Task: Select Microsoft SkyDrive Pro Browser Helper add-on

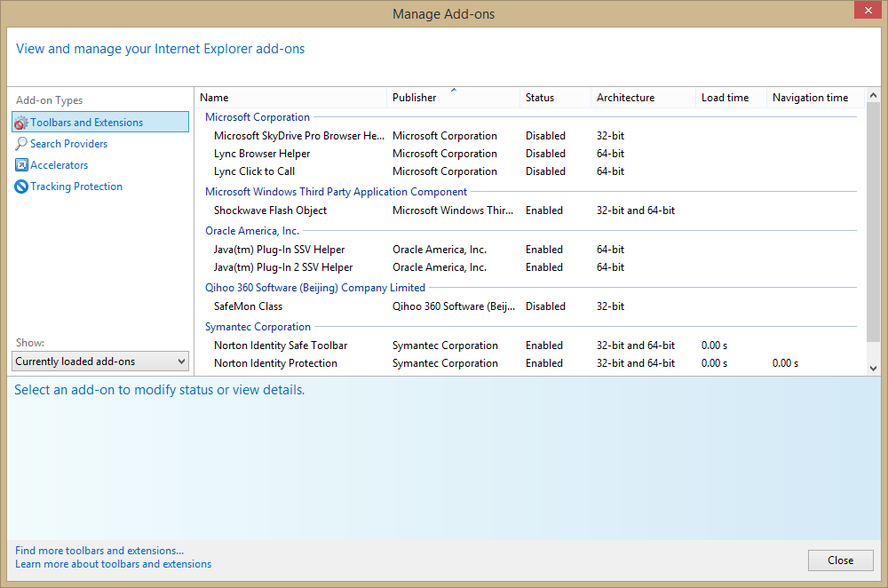Action: click(299, 136)
